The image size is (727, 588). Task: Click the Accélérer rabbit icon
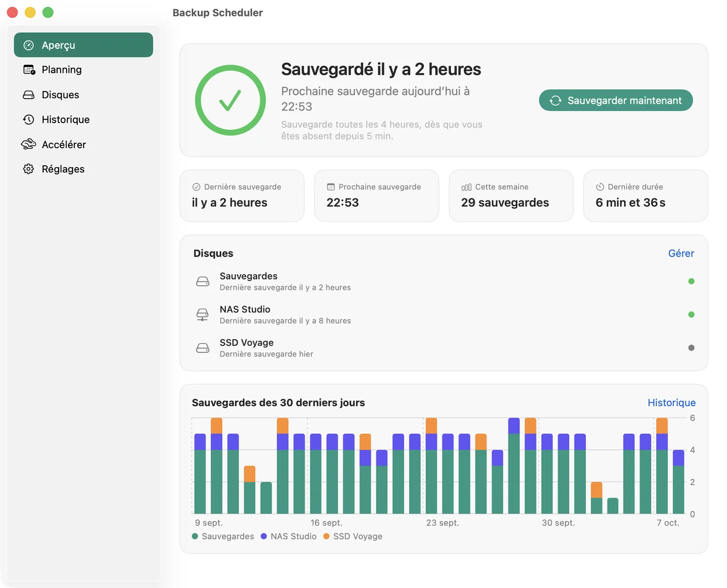[29, 144]
